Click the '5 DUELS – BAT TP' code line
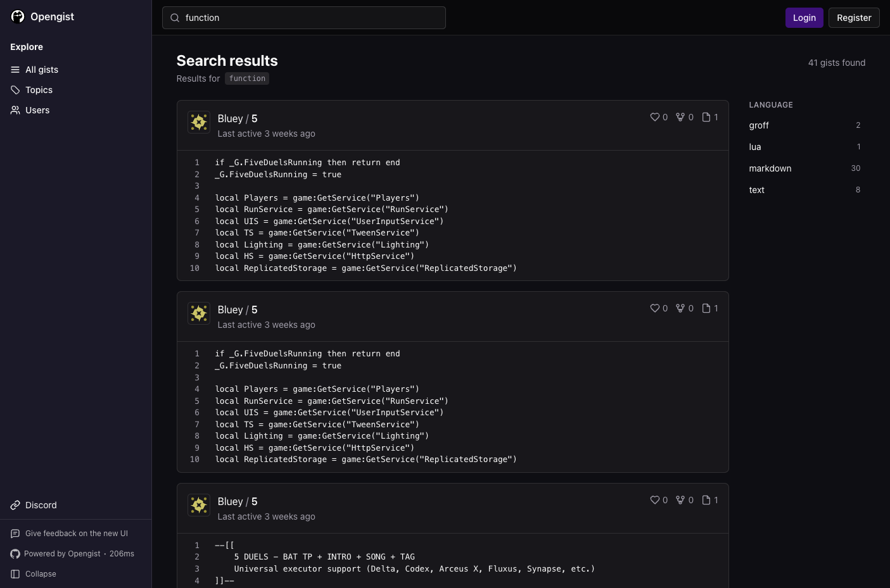Screen dimensions: 890x588 324,557
